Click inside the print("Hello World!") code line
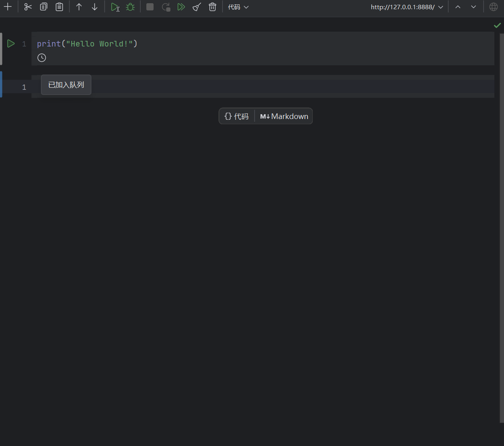This screenshot has height=446, width=504. [87, 44]
